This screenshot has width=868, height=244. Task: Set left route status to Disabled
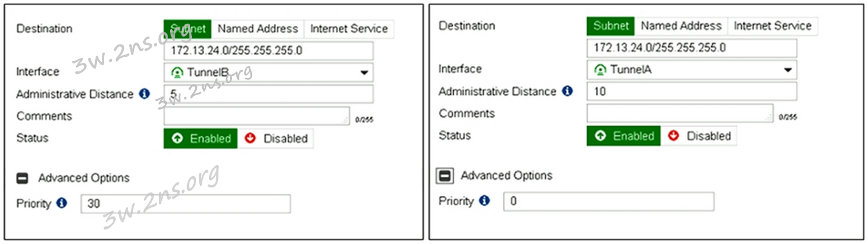(276, 138)
